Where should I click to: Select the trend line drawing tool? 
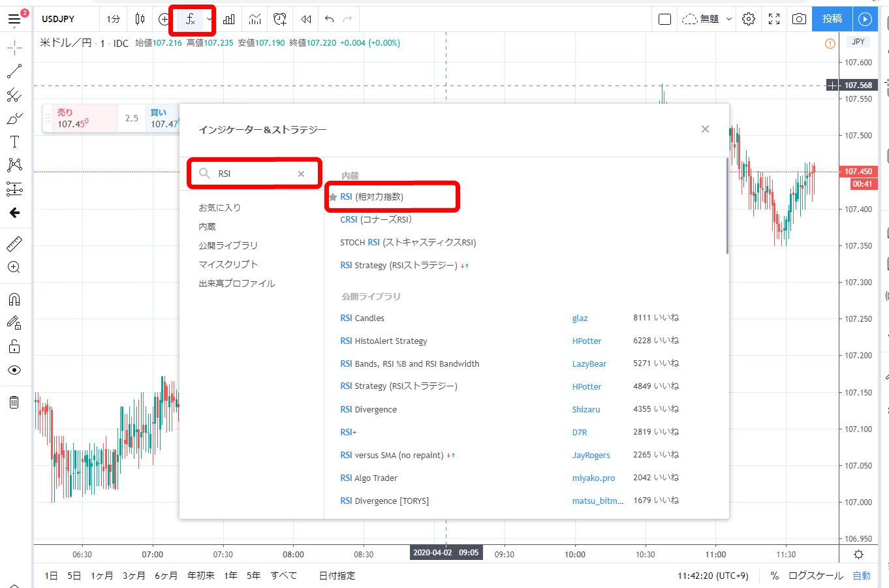14,71
